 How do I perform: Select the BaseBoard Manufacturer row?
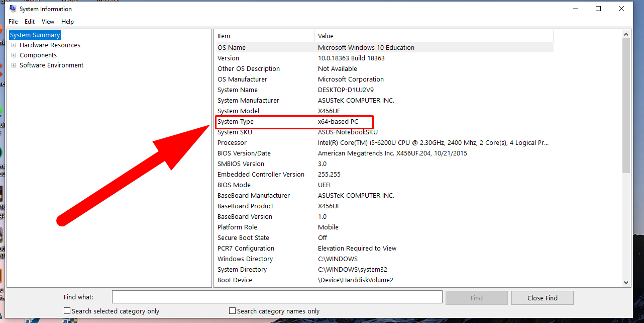(385, 196)
